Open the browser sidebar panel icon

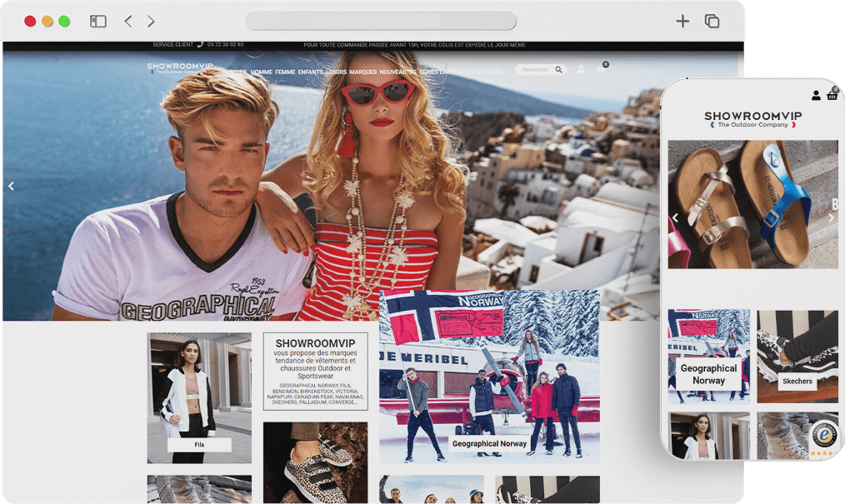coord(98,21)
